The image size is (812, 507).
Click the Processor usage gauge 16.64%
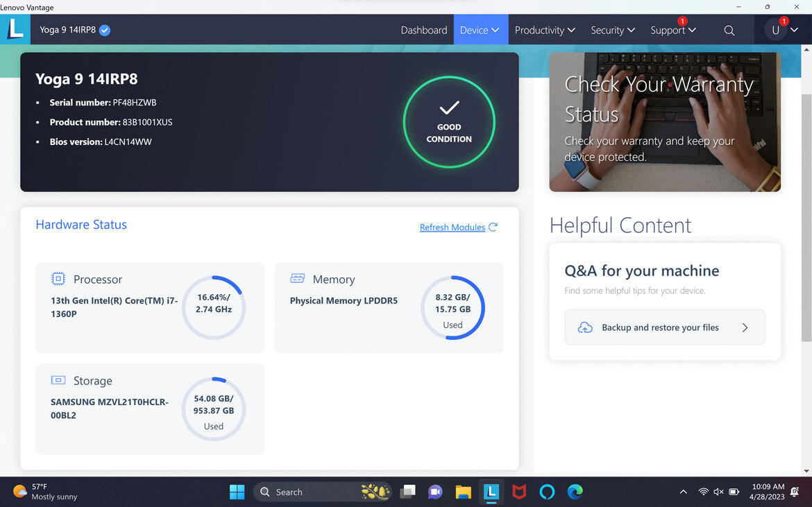213,307
